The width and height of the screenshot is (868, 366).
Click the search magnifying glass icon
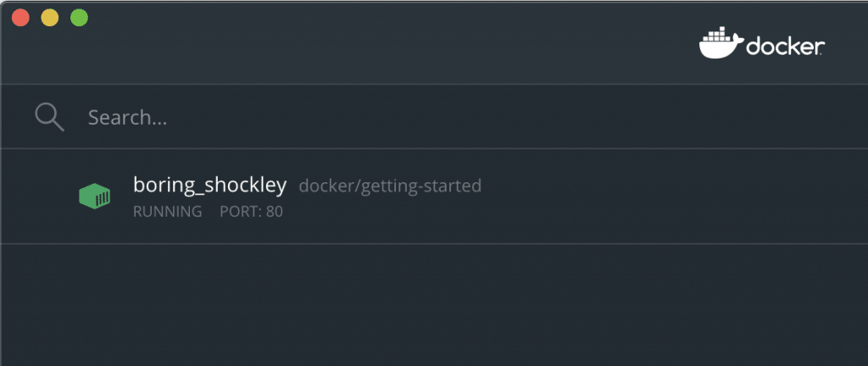(x=49, y=117)
